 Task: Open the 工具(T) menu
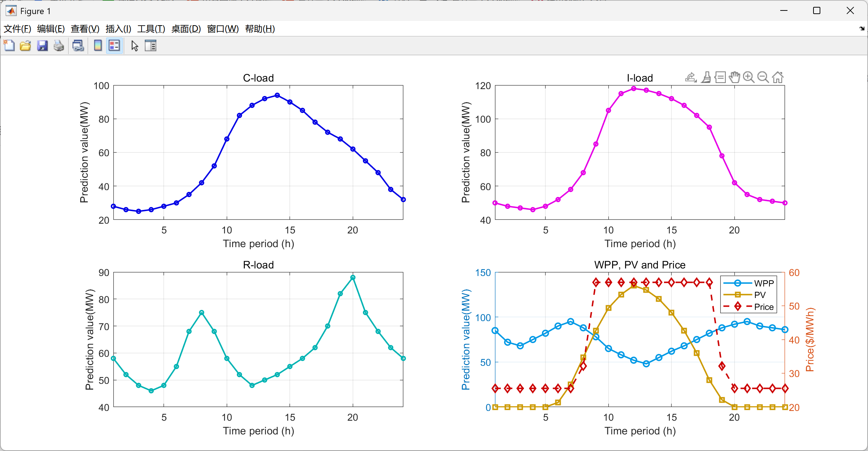pos(151,29)
